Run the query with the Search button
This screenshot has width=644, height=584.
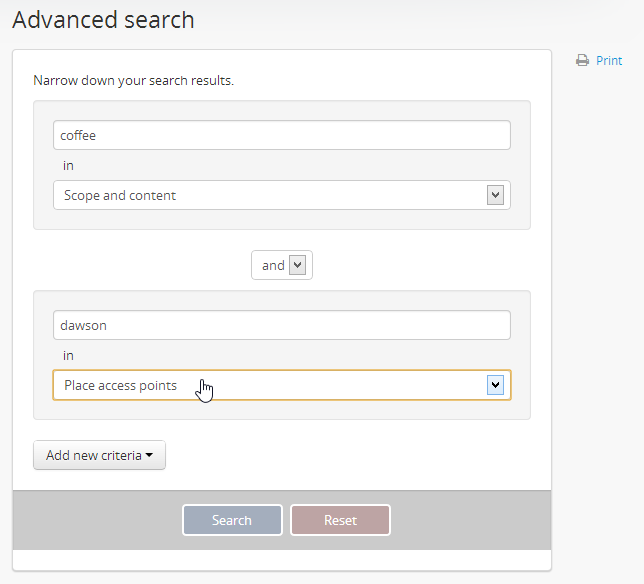click(x=232, y=520)
